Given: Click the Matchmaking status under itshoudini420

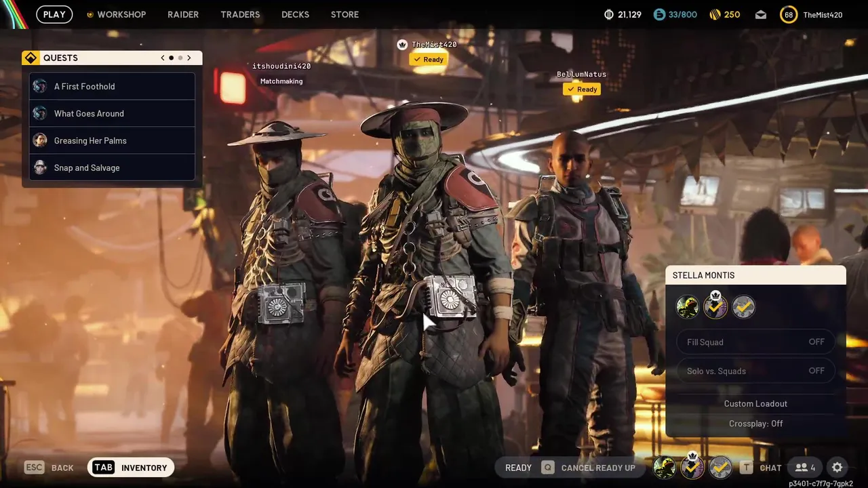Looking at the screenshot, I should pyautogui.click(x=281, y=81).
